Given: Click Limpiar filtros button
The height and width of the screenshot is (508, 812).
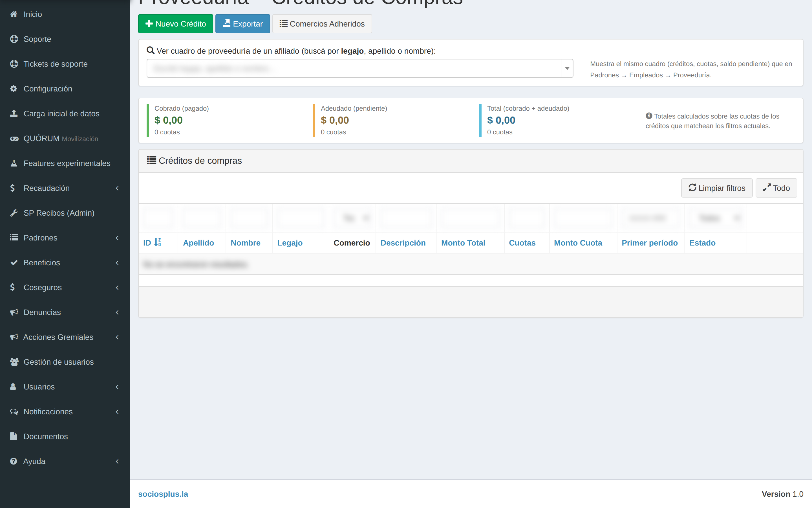Looking at the screenshot, I should pos(717,188).
